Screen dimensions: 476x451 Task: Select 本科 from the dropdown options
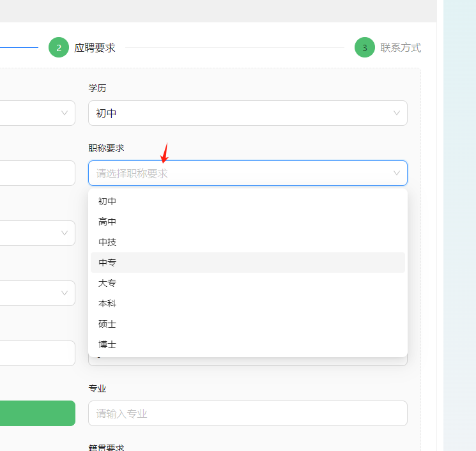click(107, 303)
